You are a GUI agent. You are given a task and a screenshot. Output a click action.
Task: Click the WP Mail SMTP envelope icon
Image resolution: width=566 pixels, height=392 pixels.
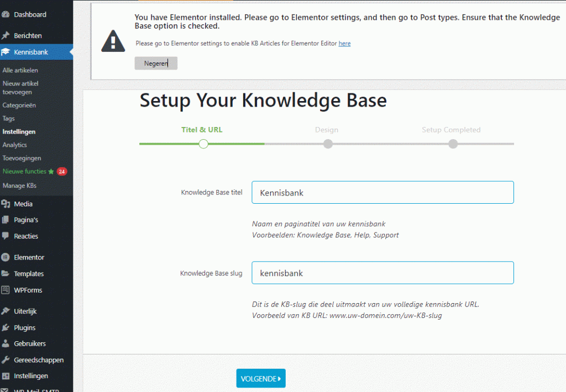(x=6, y=390)
